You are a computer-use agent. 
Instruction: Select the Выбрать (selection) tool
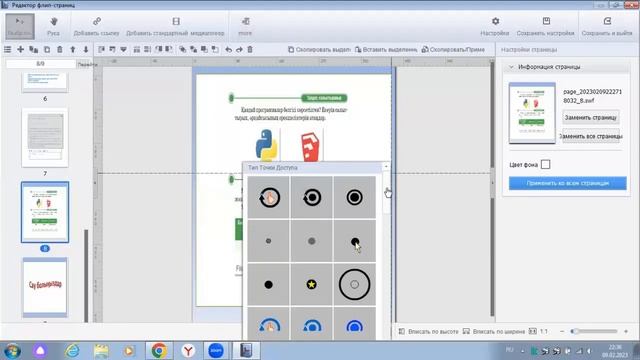20,26
